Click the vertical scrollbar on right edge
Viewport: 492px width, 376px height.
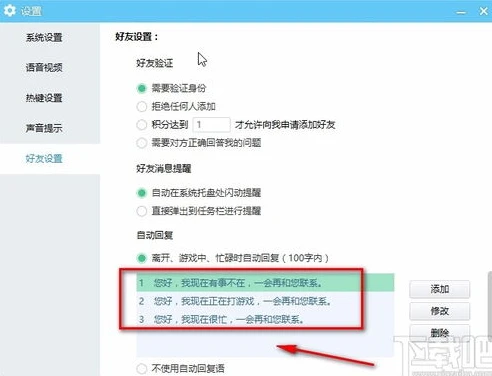[x=490, y=307]
